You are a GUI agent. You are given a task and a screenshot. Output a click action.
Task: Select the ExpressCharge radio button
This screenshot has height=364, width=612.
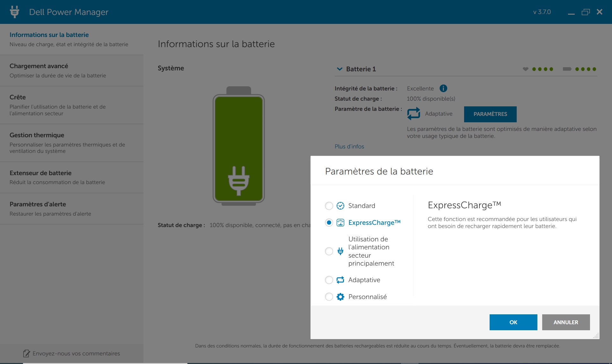[329, 223]
